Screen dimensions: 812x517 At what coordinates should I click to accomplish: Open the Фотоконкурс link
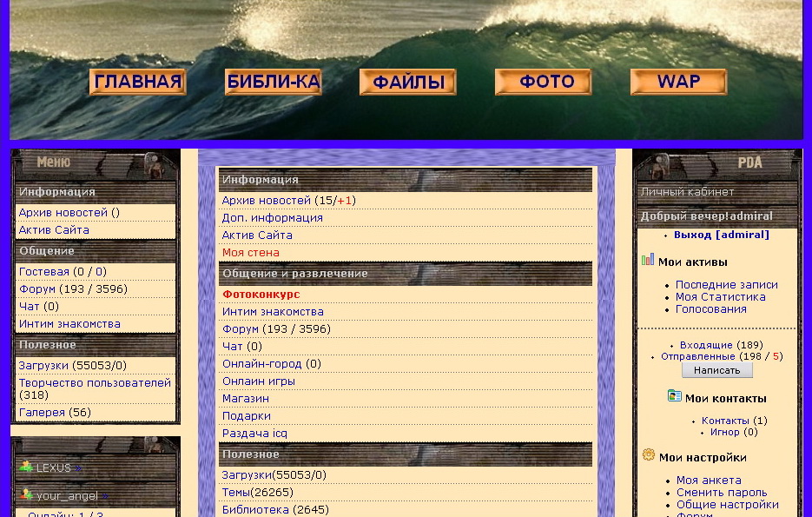click(x=261, y=295)
